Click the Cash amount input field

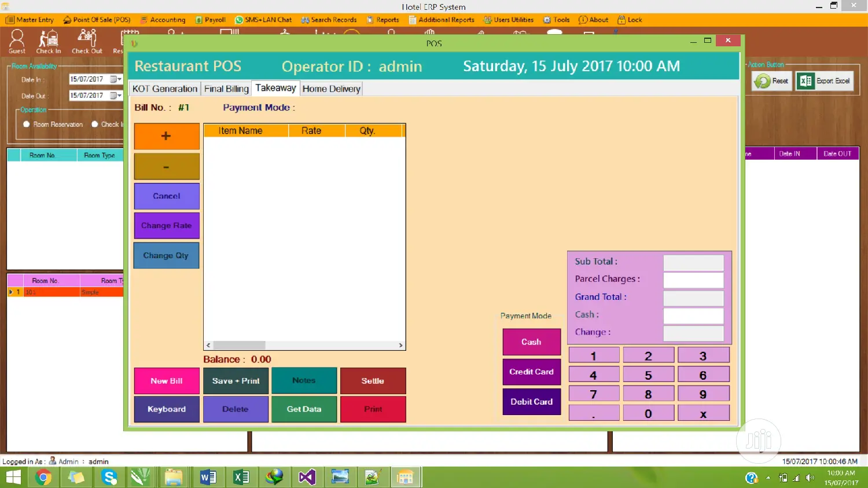(693, 315)
